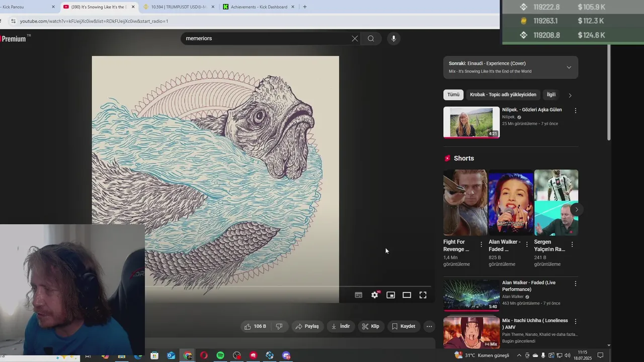Image resolution: width=644 pixels, height=362 pixels.
Task: Enter fullscreen video mode
Action: [423, 295]
